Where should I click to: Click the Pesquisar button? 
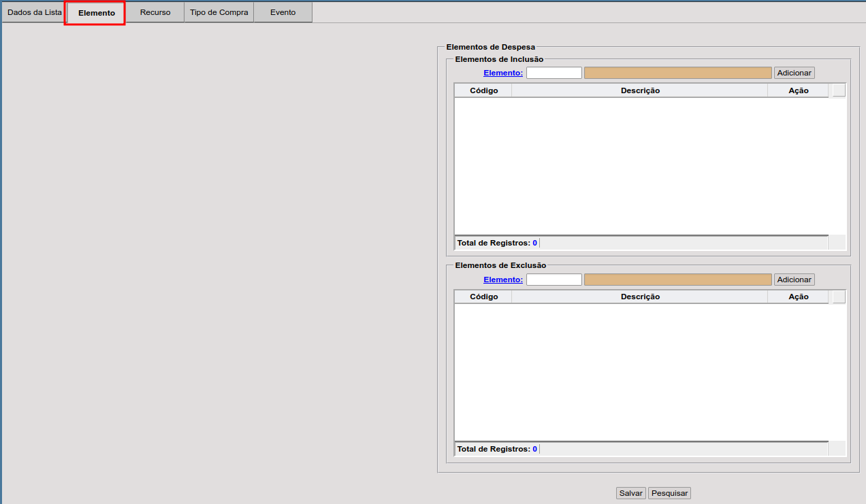669,493
